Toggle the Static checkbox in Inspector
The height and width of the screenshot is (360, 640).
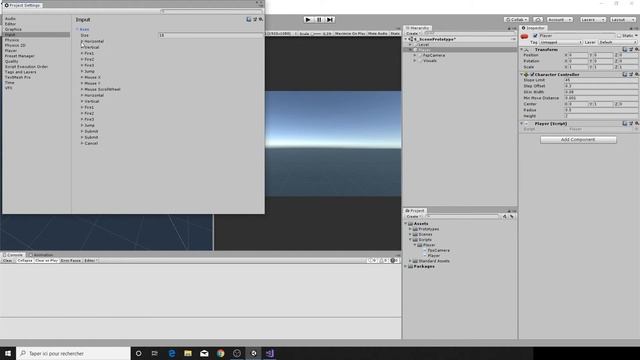[x=619, y=36]
